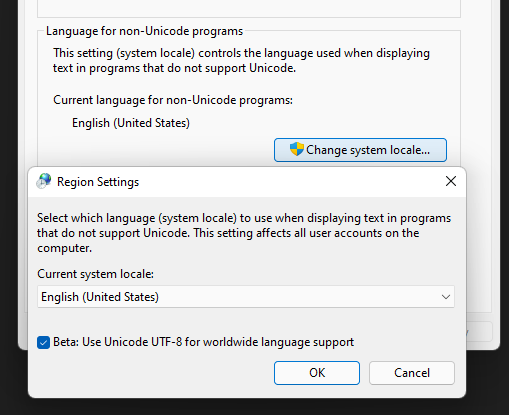Open the Current system locale combo box
509x415 pixels.
(246, 297)
